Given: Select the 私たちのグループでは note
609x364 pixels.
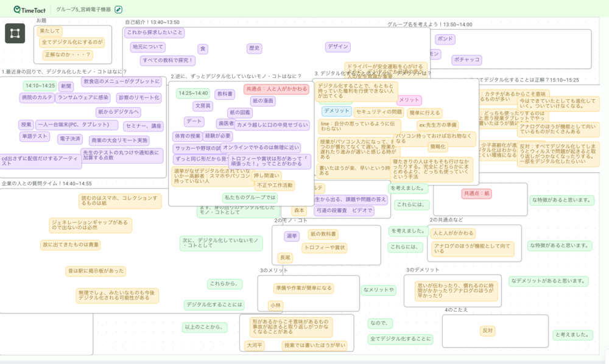Looking at the screenshot, I should (250, 198).
